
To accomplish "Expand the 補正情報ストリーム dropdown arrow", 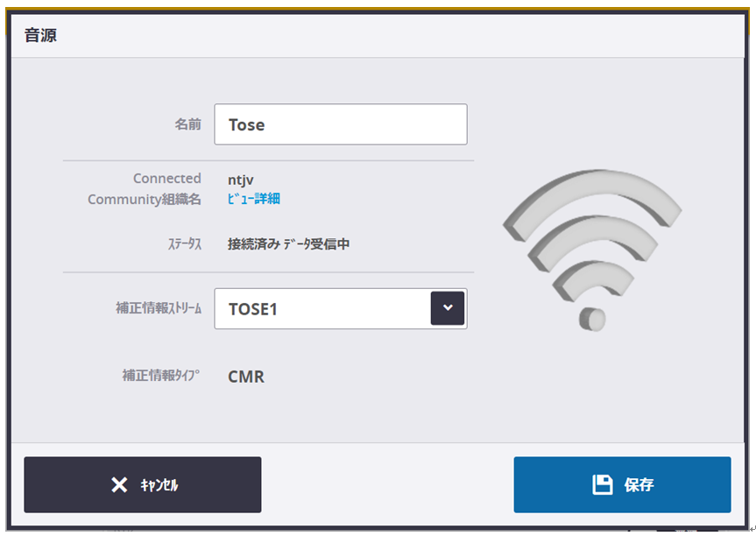I will [448, 308].
